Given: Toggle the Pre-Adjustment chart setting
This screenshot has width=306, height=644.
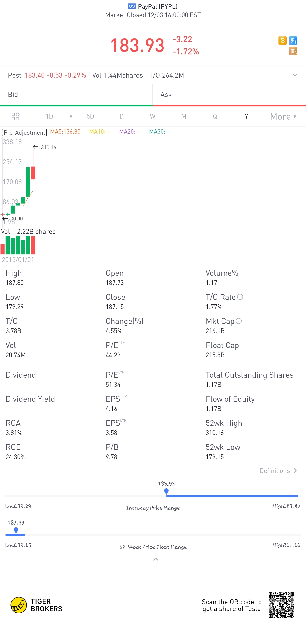Looking at the screenshot, I should 24,132.
